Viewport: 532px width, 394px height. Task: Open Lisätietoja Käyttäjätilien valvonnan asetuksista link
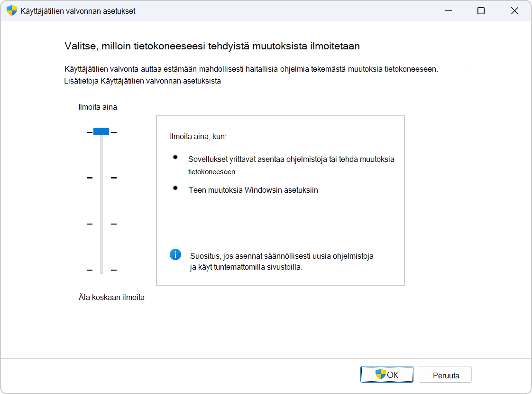point(143,81)
